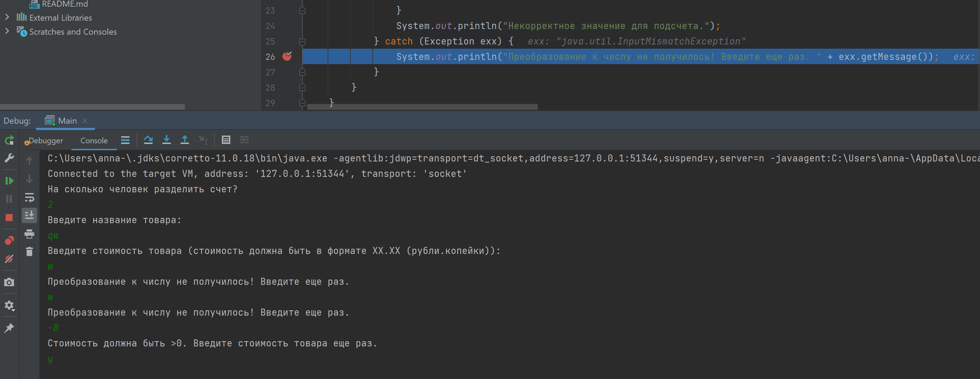The image size is (980, 379).
Task: Click the editor horizontal scrollbar
Action: pos(422,107)
